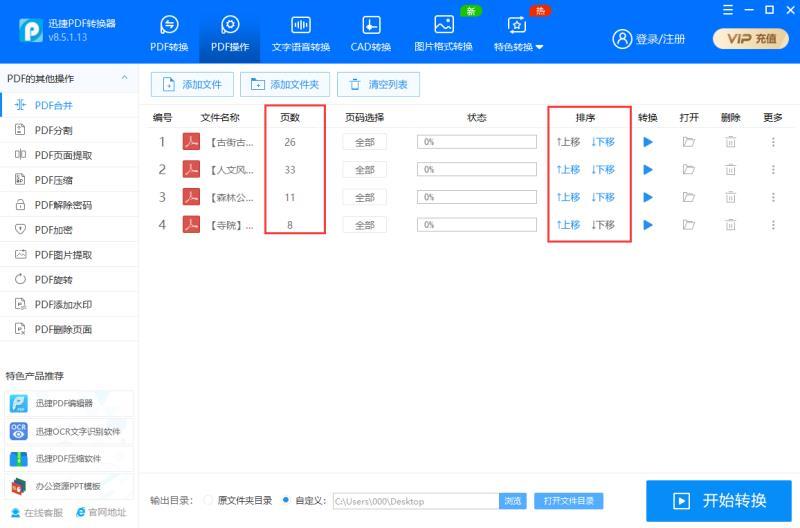Move row 1 down with 下移
The image size is (800, 528).
pyautogui.click(x=603, y=142)
